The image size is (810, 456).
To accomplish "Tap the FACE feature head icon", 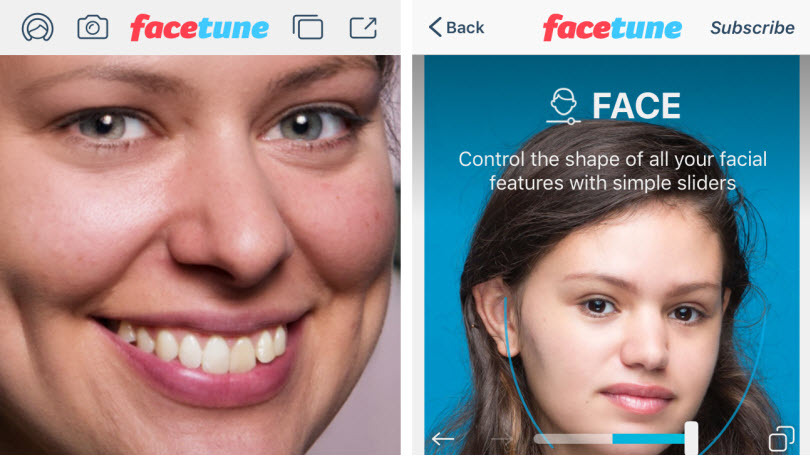I will coord(563,106).
